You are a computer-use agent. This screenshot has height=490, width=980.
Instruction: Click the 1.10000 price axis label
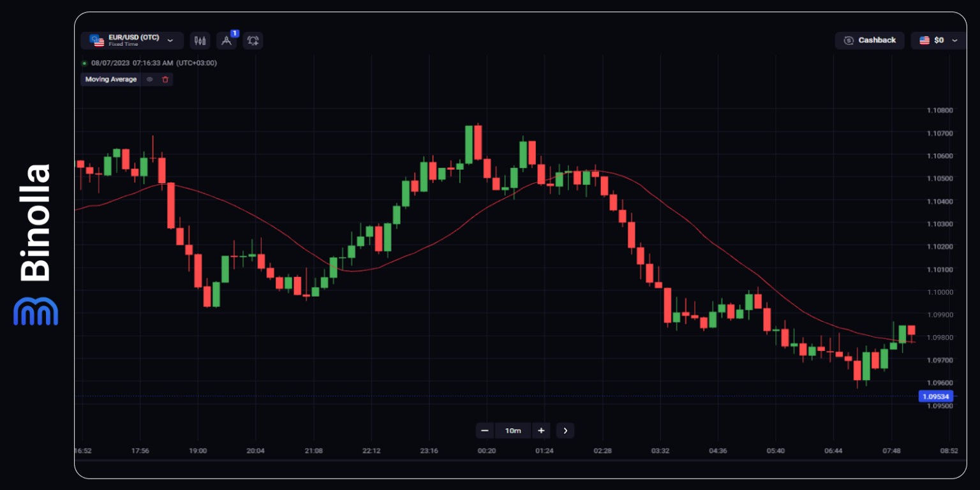coord(940,292)
